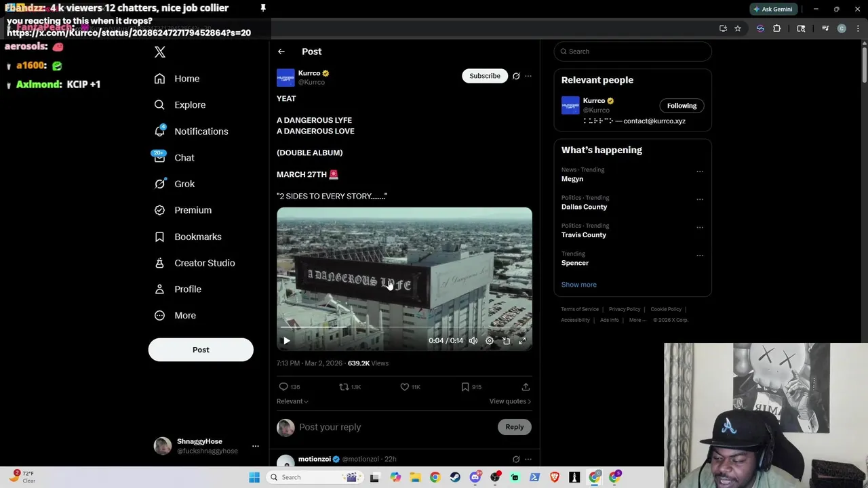
Task: Open the Chrome profile avatar C
Action: point(842,28)
